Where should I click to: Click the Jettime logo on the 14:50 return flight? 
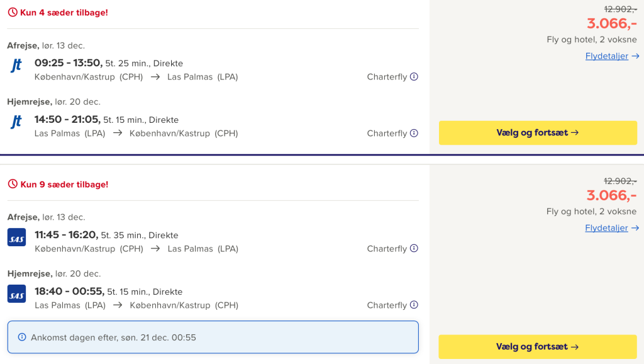(16, 122)
